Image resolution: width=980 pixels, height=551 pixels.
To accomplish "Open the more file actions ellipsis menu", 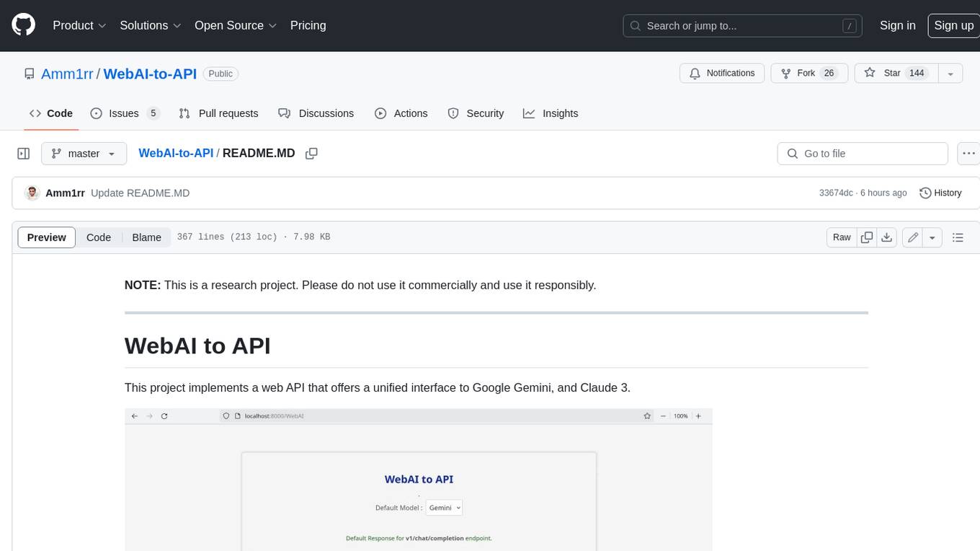I will pyautogui.click(x=968, y=154).
